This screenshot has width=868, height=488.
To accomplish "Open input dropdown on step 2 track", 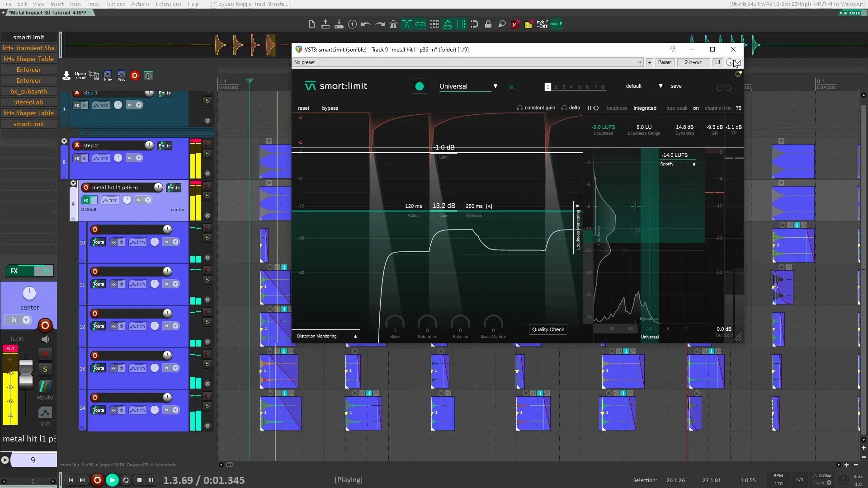I will (139, 158).
